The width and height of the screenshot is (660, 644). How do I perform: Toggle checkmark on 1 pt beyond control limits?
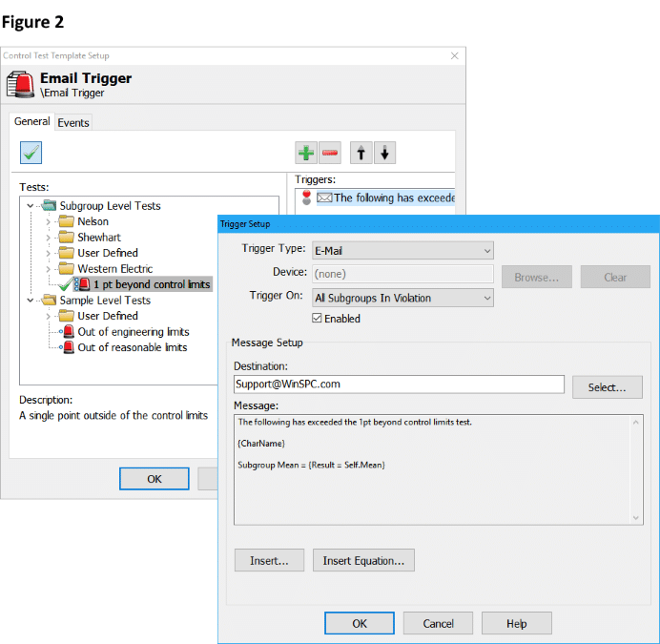click(x=65, y=284)
